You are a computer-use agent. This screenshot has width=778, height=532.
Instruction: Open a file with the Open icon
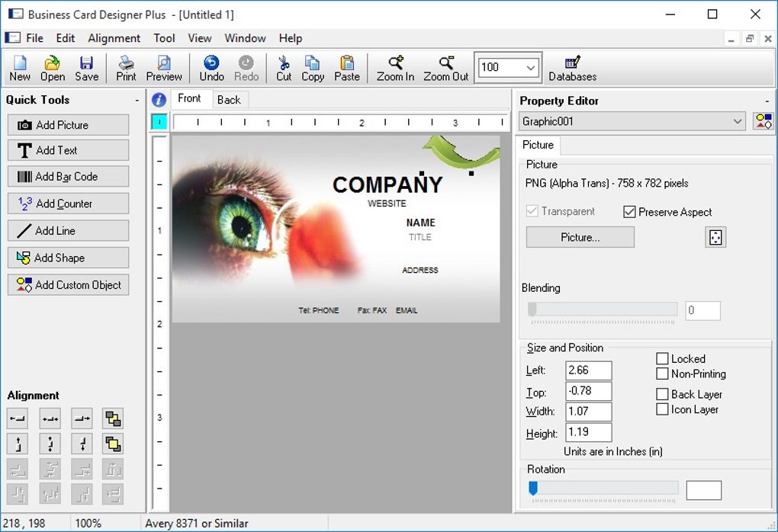point(53,69)
